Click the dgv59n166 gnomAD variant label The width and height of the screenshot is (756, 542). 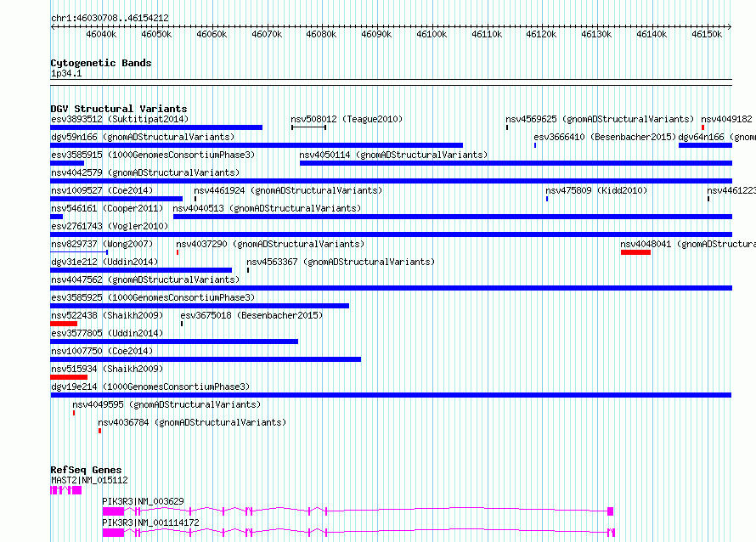tap(143, 137)
